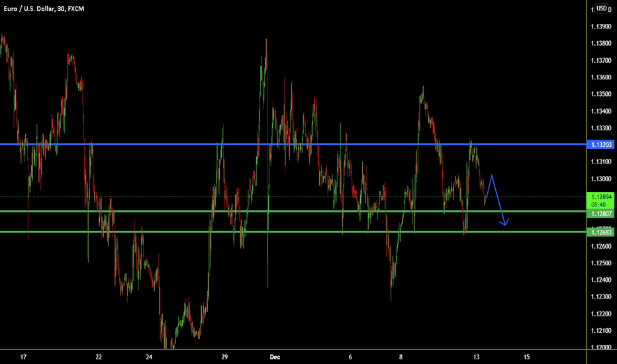
Task: Click the 6 date label on time axis
Action: [350, 357]
